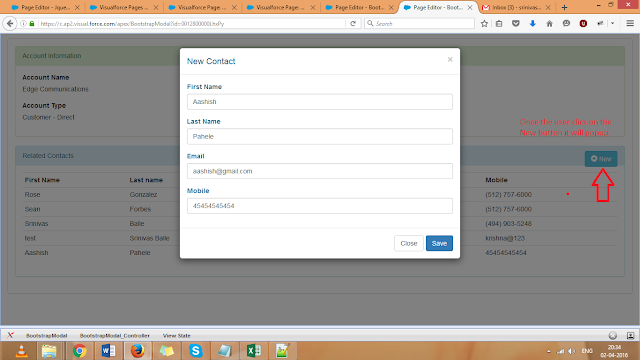Screen dimensions: 640x360
Task: Click the New button in Related Contacts
Action: click(x=601, y=159)
